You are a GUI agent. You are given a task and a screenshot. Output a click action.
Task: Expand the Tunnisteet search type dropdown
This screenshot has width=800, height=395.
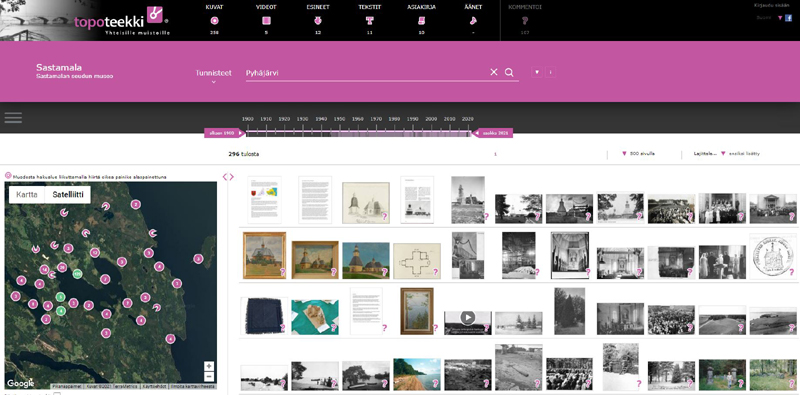point(213,76)
